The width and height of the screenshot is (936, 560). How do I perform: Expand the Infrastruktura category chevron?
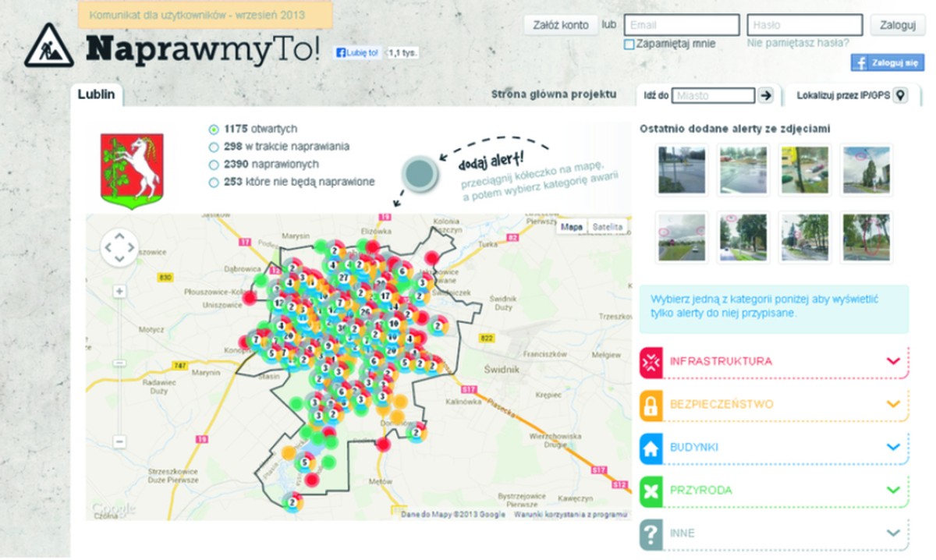click(x=894, y=361)
